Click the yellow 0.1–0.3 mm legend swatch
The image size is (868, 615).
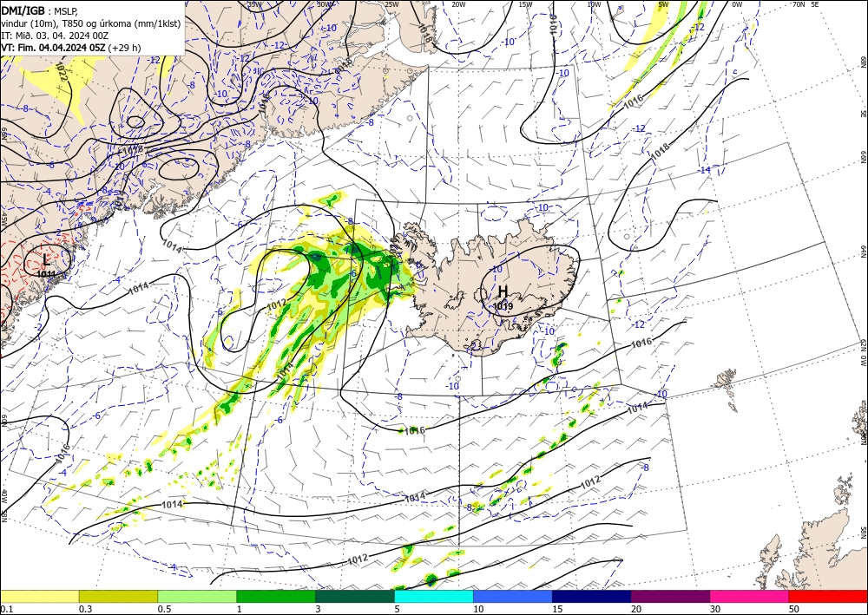pyautogui.click(x=39, y=597)
